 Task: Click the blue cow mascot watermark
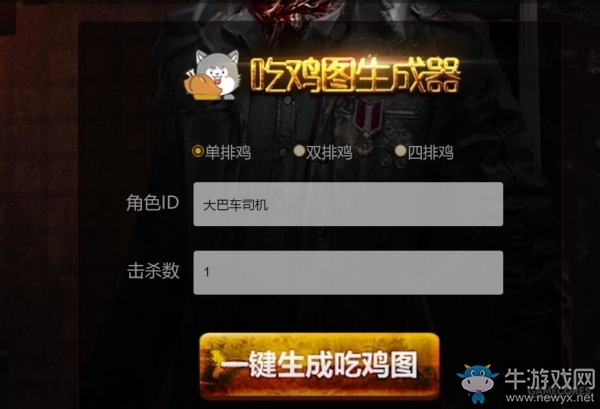(x=478, y=383)
